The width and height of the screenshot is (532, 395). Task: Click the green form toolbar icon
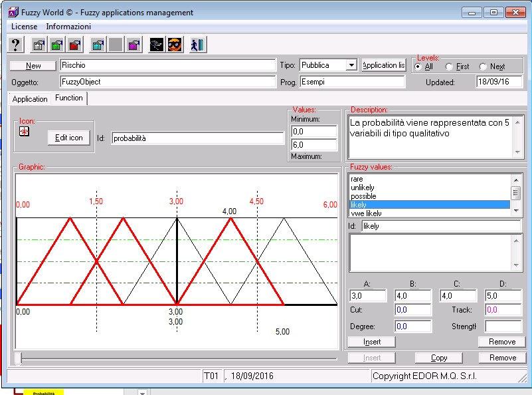pyautogui.click(x=56, y=45)
